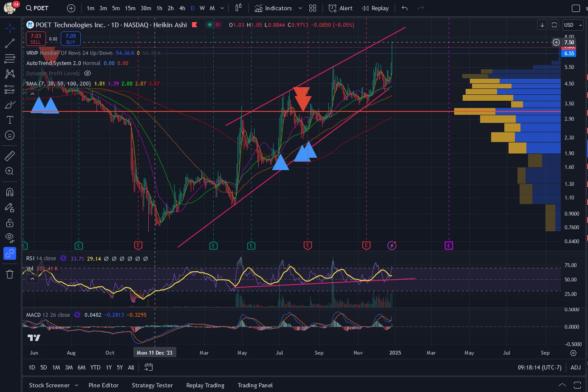Remove drawings with the trash icon
This screenshot has width=588, height=392.
(x=10, y=274)
